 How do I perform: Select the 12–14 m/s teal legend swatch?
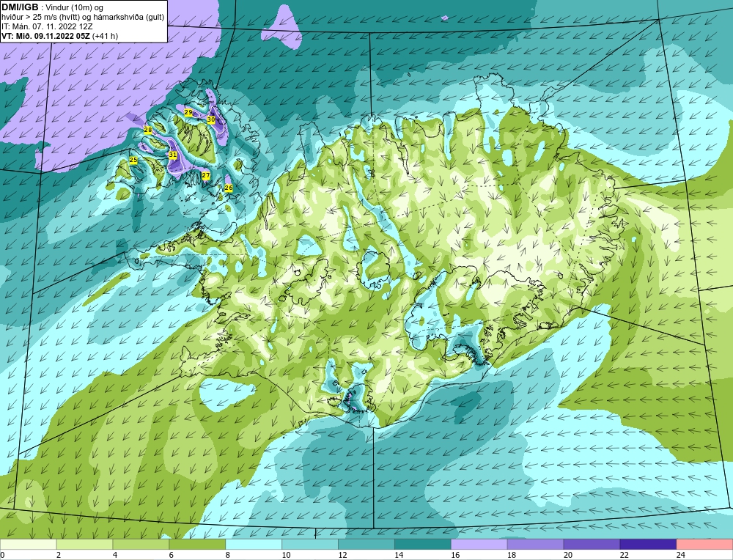(x=366, y=545)
